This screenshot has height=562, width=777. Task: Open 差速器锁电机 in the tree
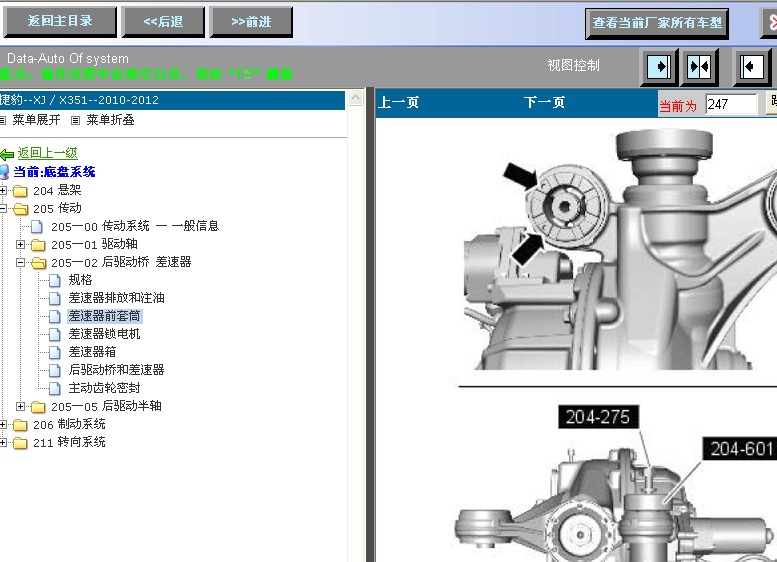[x=104, y=334]
